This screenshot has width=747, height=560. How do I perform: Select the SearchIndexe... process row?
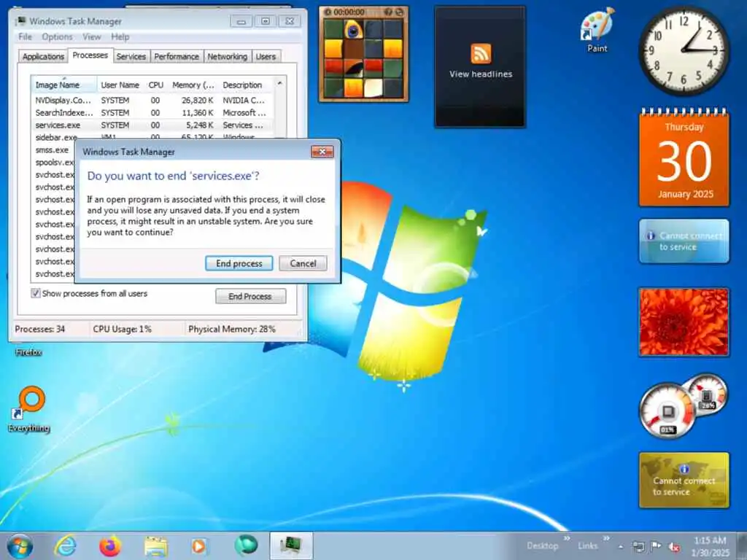coord(152,112)
